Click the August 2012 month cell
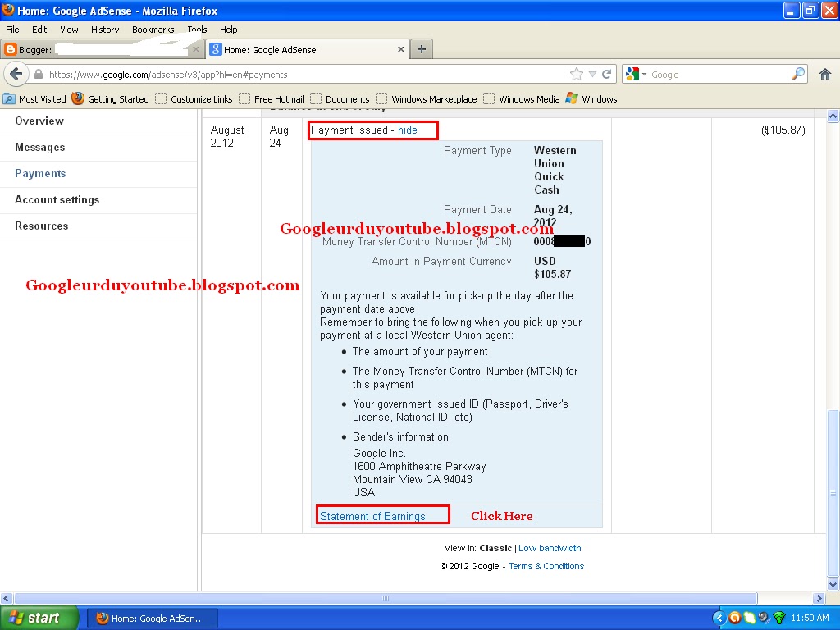The width and height of the screenshot is (840, 630). (x=227, y=137)
